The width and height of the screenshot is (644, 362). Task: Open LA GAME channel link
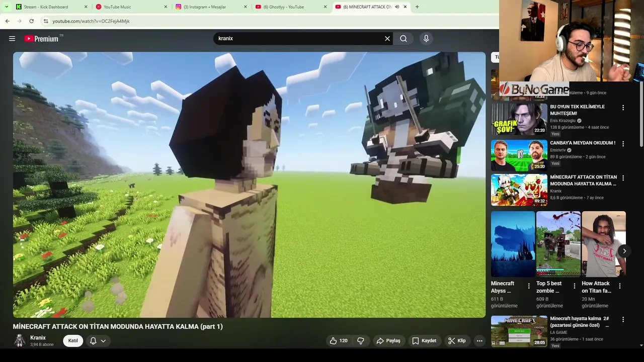pos(558,332)
